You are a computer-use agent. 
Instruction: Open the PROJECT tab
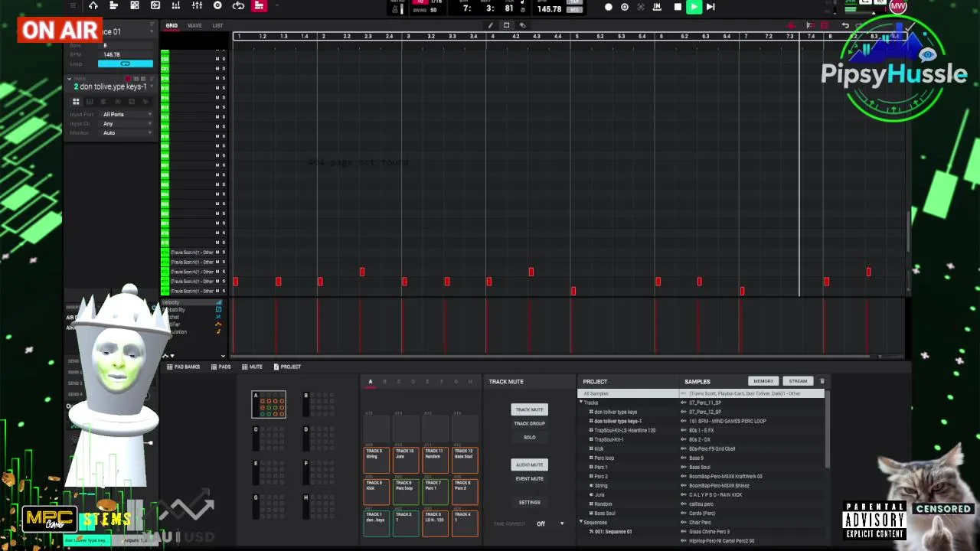coord(287,367)
